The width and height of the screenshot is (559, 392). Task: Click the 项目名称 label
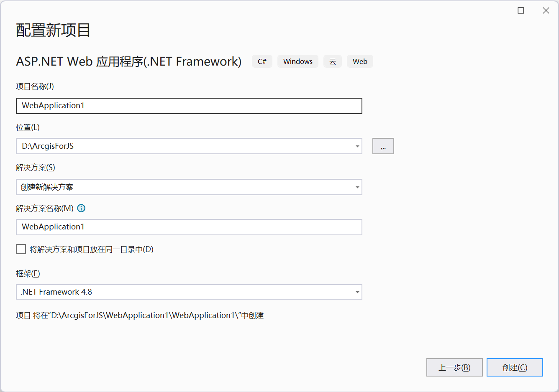pos(35,87)
